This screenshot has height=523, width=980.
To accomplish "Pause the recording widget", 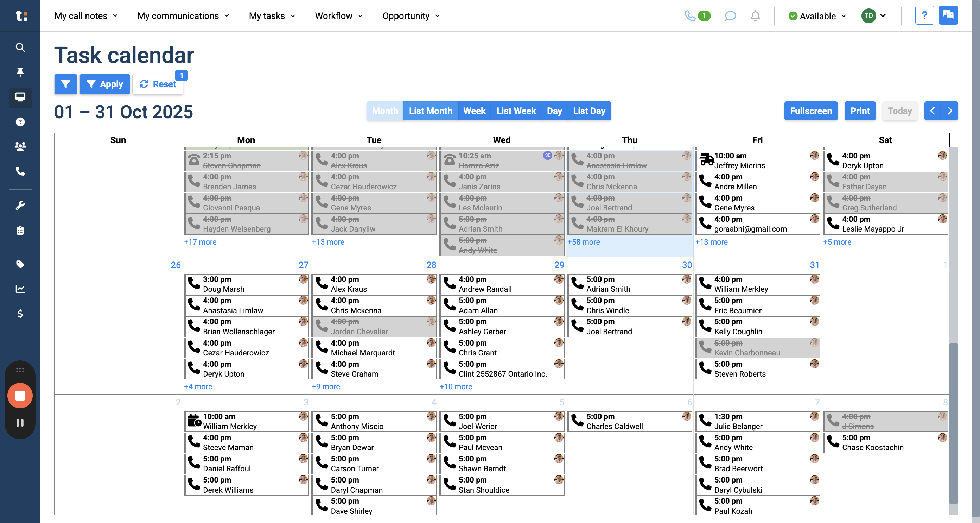I will (x=20, y=423).
